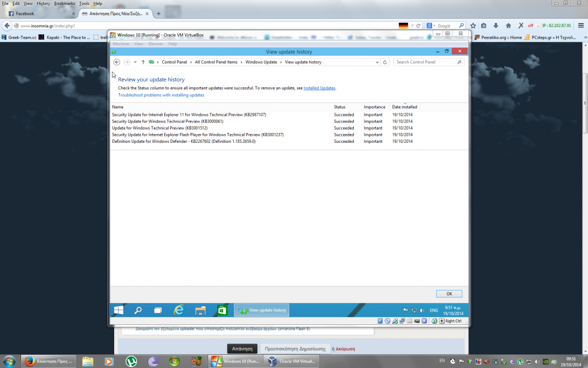The height and width of the screenshot is (368, 588).
Task: Sort by the Date installed column header
Action: tap(405, 107)
